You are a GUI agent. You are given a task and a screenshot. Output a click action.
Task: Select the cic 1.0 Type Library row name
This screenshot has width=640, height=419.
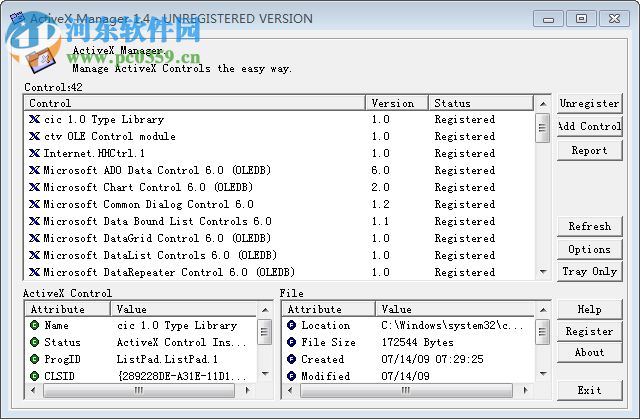click(x=104, y=119)
